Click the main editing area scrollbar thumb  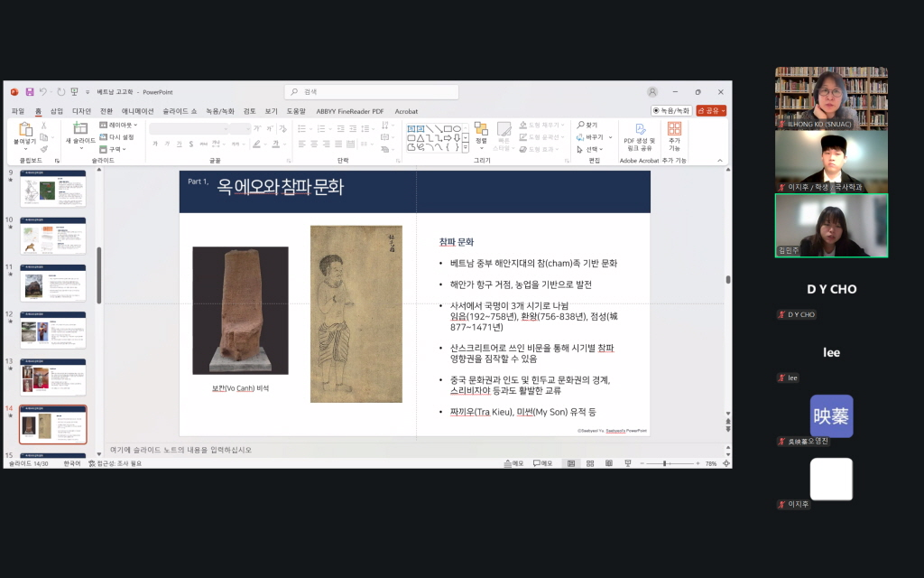coord(728,280)
